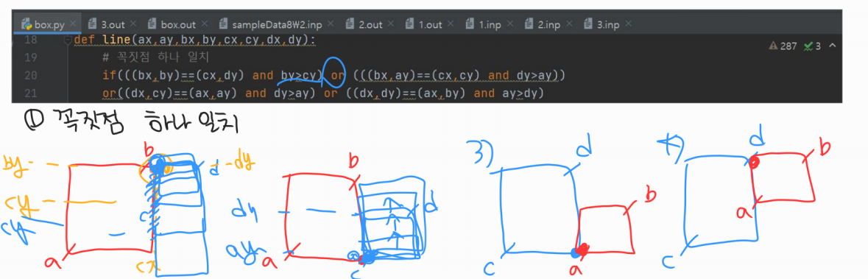868x279 pixels.
Task: Close the 1.out tab
Action: tap(451, 24)
